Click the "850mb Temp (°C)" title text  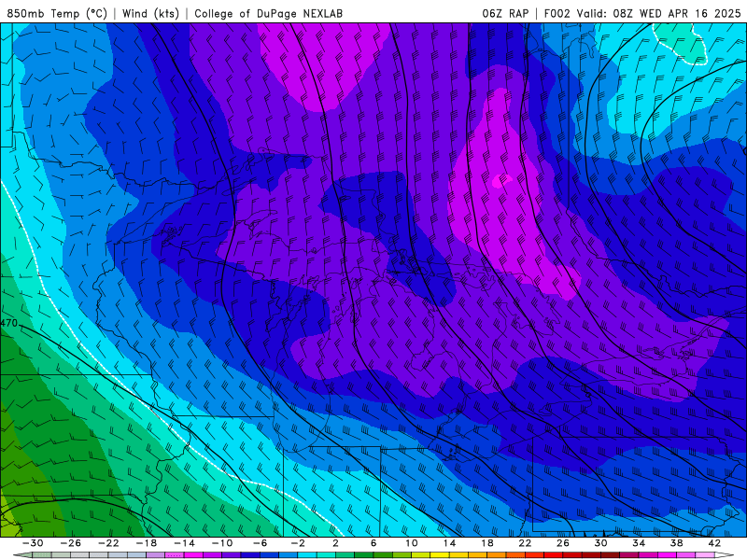pyautogui.click(x=57, y=13)
